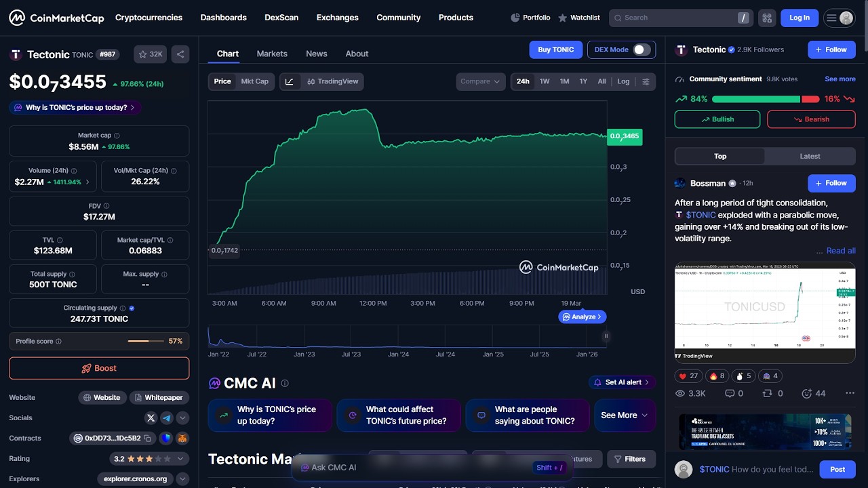The height and width of the screenshot is (488, 868).
Task: Expand Why is TONIC's price up today?
Action: coord(75,108)
